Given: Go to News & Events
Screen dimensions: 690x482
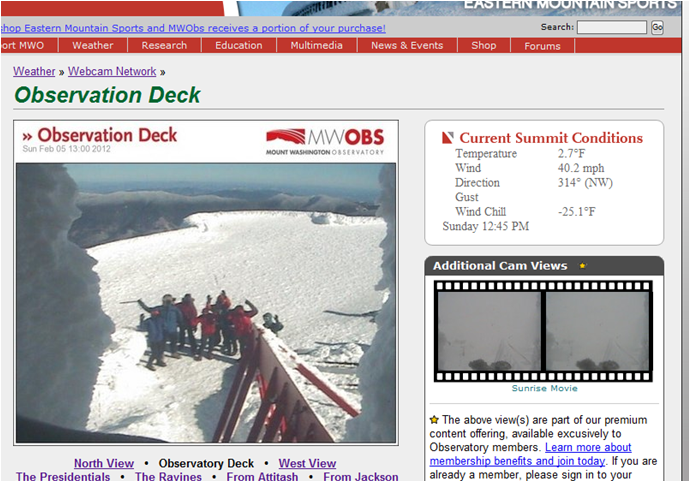Looking at the screenshot, I should click(x=407, y=45).
